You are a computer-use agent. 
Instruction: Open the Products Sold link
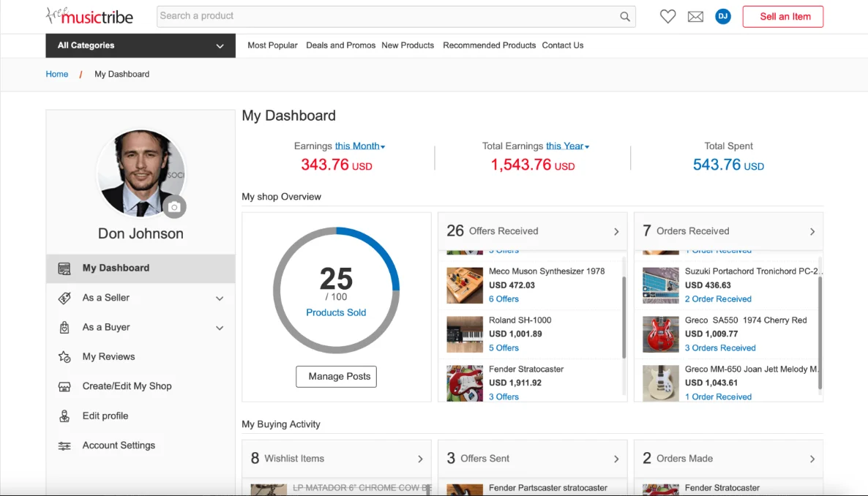(336, 313)
